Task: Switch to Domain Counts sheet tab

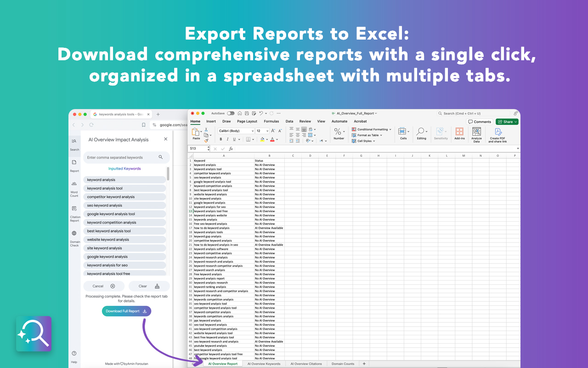Action: point(343,364)
